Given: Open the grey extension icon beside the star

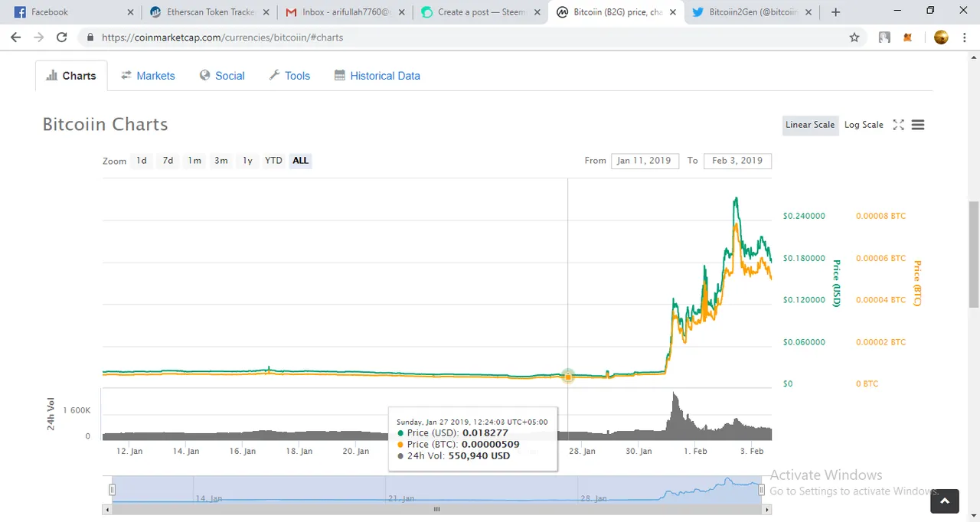Looking at the screenshot, I should point(884,37).
